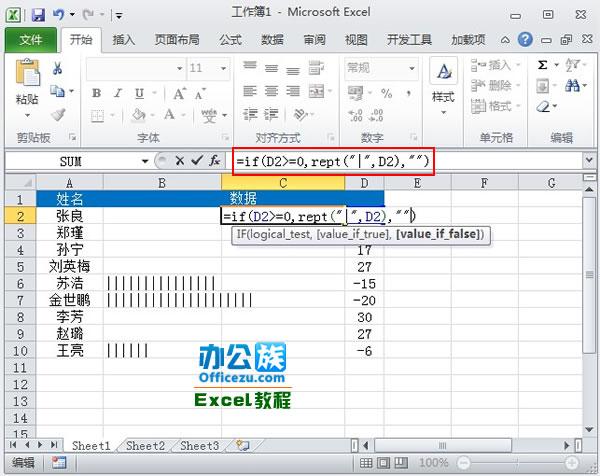
Task: Click the Orientation text rotation icon
Action: coord(300,114)
